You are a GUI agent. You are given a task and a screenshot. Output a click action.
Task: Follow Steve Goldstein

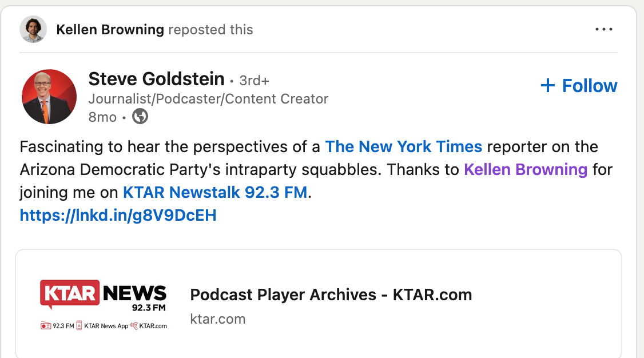coord(589,86)
